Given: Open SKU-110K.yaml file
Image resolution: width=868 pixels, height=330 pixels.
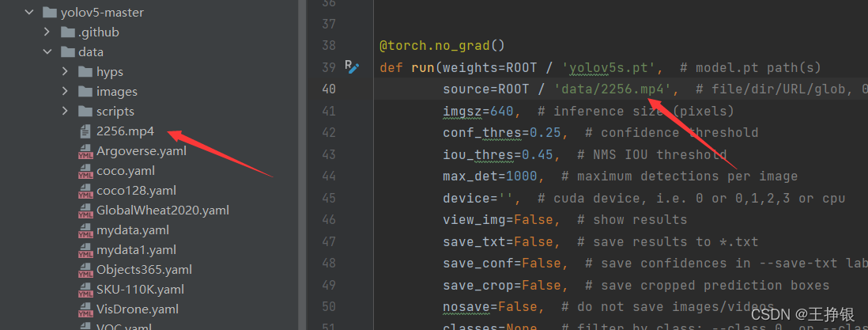Looking at the screenshot, I should pos(140,290).
